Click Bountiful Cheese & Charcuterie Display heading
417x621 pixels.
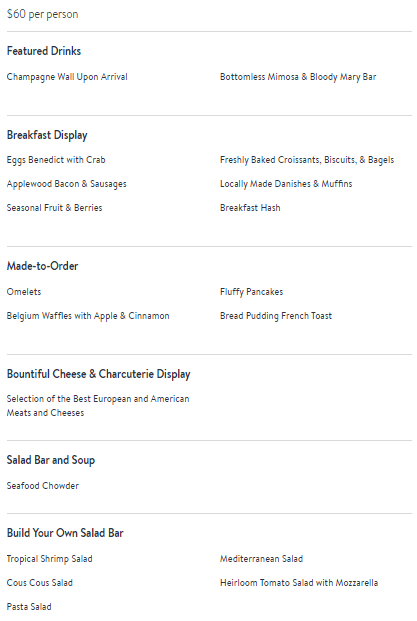[99, 374]
